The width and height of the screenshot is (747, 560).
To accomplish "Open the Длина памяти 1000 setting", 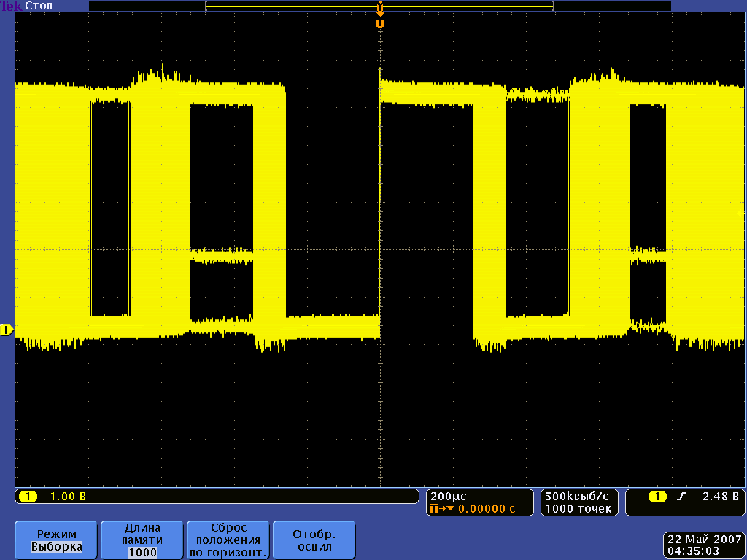I will [x=142, y=540].
